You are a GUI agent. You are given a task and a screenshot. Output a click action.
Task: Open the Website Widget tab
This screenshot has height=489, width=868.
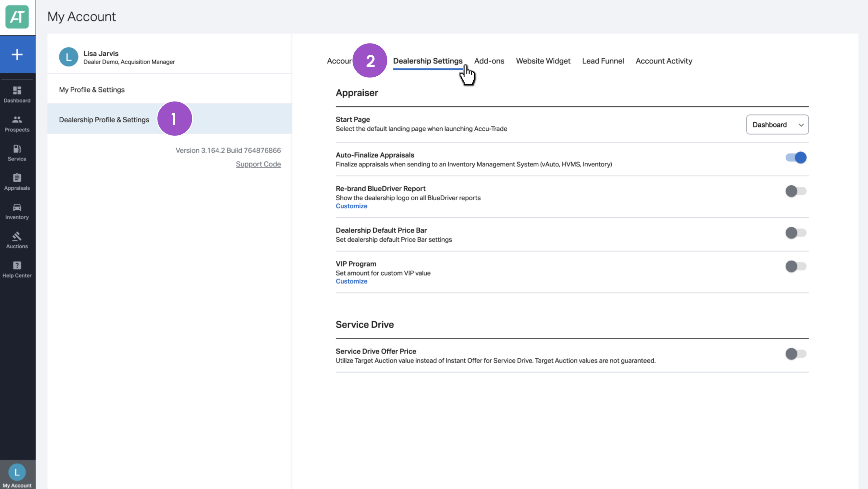coord(543,61)
